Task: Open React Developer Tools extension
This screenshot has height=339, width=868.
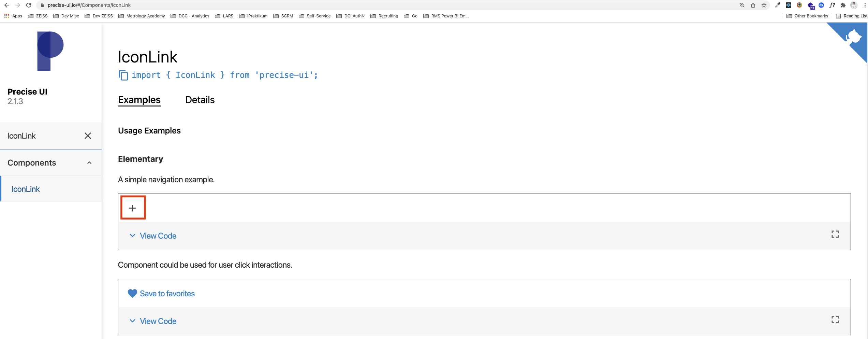Action: point(788,5)
